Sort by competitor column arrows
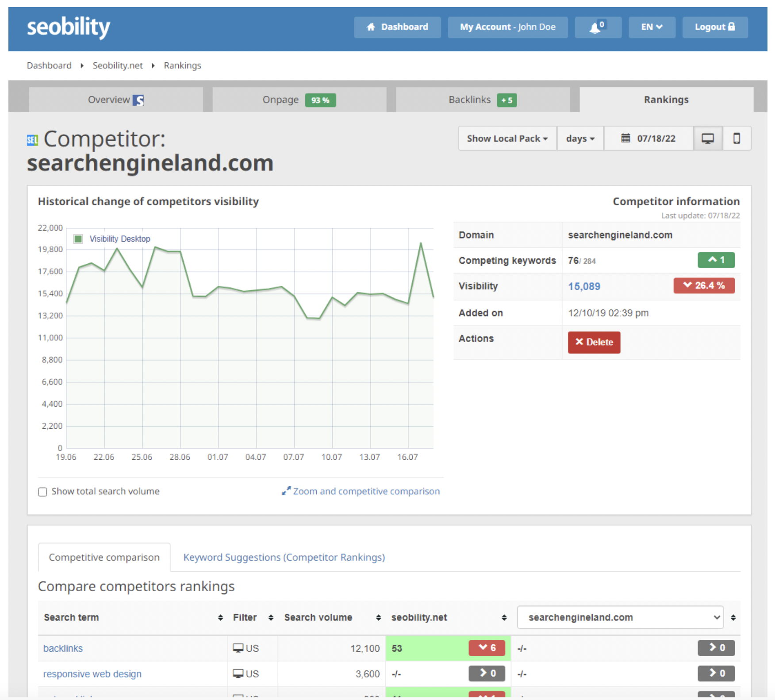Viewport: 775px width, 700px height. pyautogui.click(x=733, y=618)
